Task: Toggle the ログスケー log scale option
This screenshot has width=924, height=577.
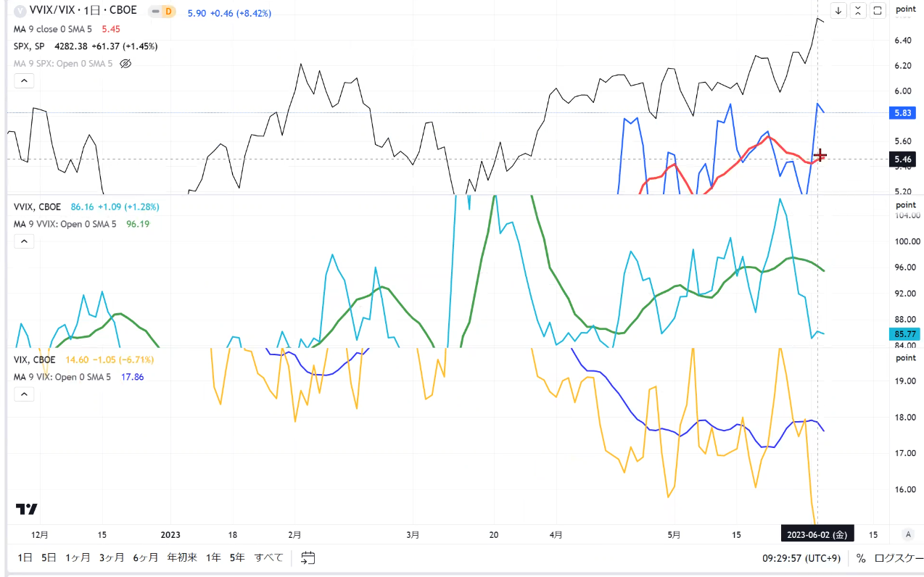Action: coord(899,558)
